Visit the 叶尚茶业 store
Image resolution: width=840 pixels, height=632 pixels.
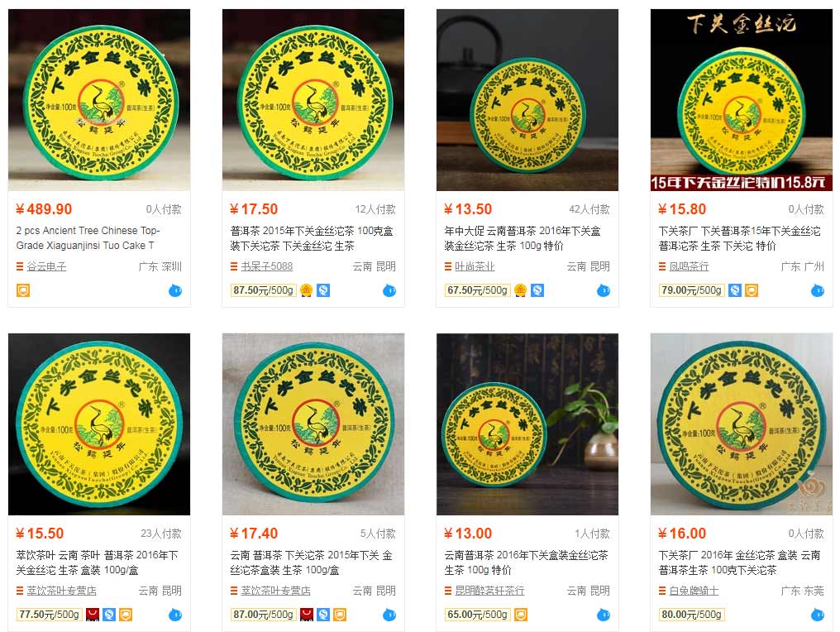[x=475, y=266]
